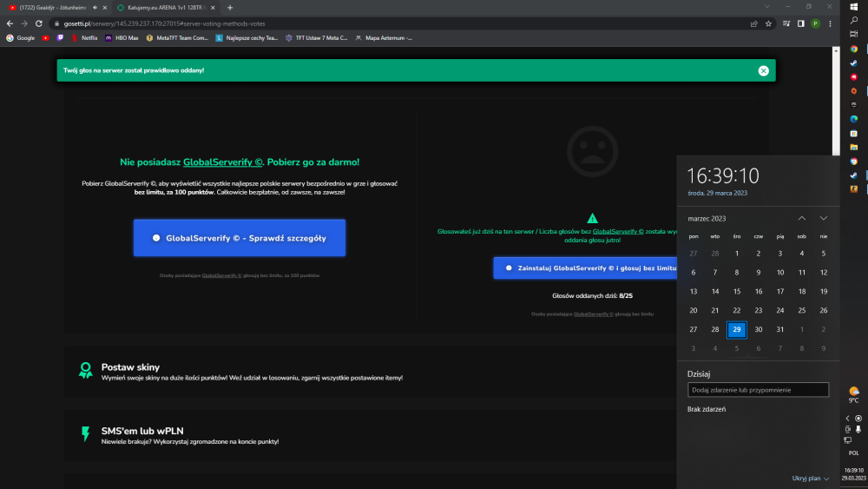Open the TFT Ustaw 7 Meta bookmark

click(316, 38)
